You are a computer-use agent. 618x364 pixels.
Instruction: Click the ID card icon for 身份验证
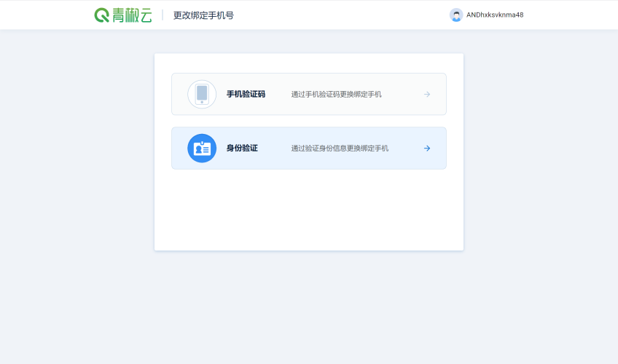[x=202, y=149]
